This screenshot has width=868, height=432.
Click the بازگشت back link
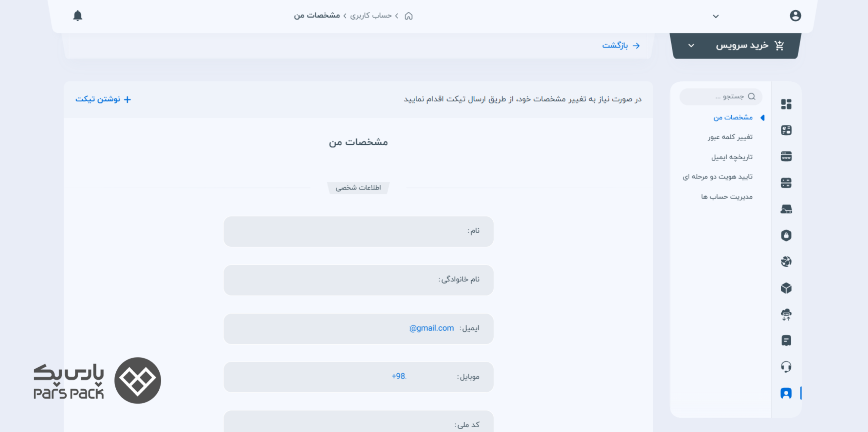pyautogui.click(x=621, y=45)
